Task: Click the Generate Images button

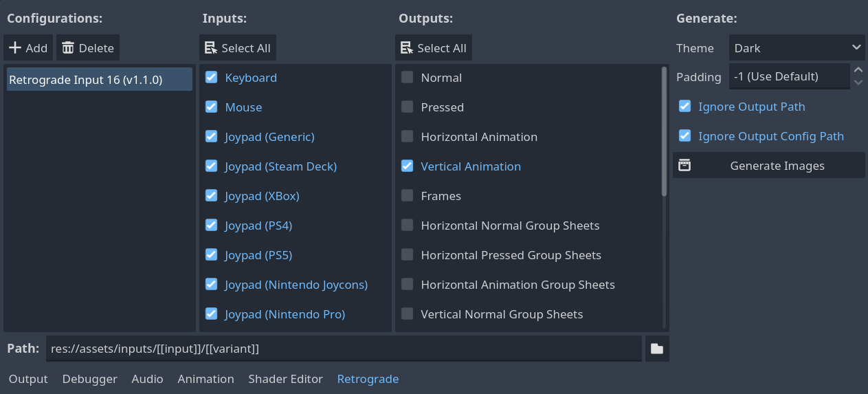Action: coord(768,166)
